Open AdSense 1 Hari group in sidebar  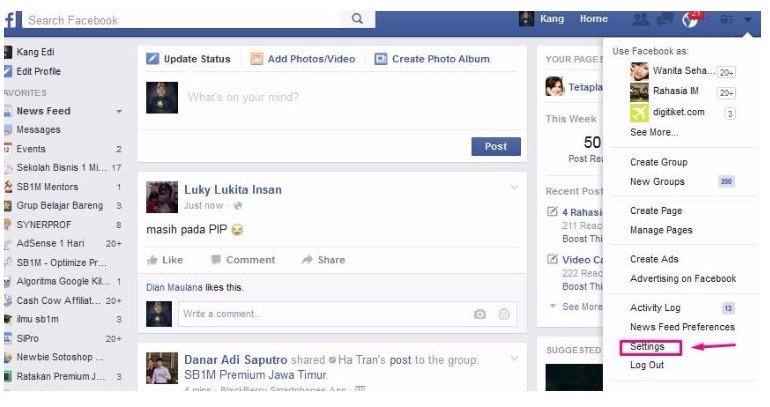[x=50, y=243]
